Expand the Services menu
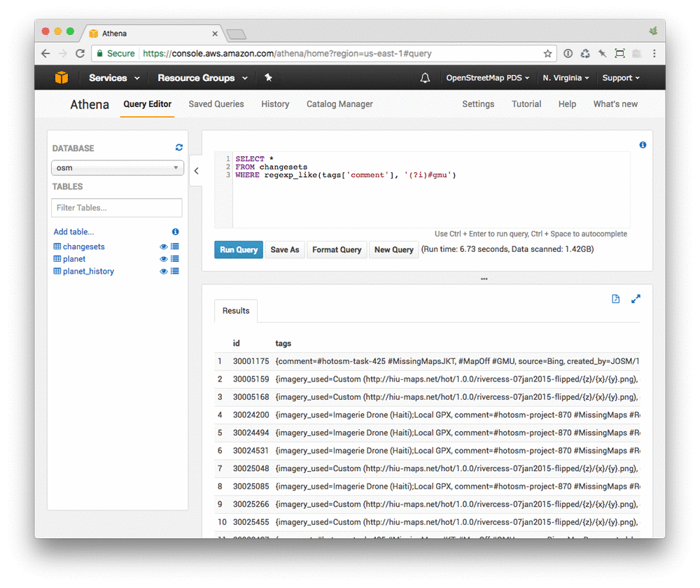This screenshot has height=588, width=700. point(114,78)
